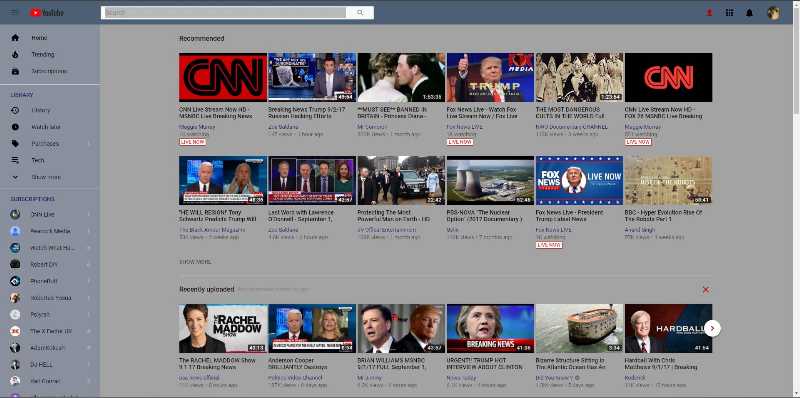Open title 'Last Word with Lawrence O'Donnell'
The image size is (800, 398).
click(x=302, y=215)
